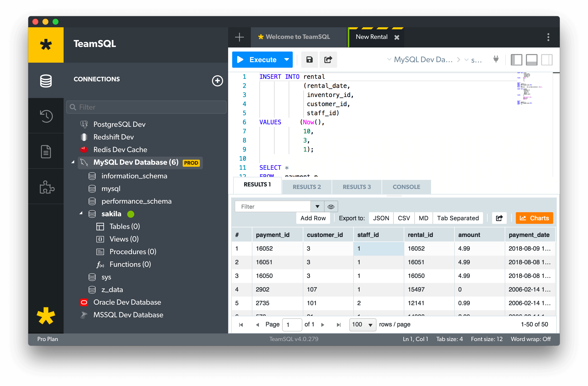Screen dimensions: 588x386
Task: Click the database connection plug icon
Action: tap(495, 59)
